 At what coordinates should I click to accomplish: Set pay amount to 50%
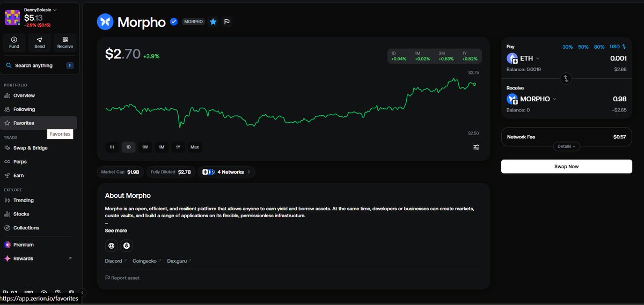click(x=583, y=47)
